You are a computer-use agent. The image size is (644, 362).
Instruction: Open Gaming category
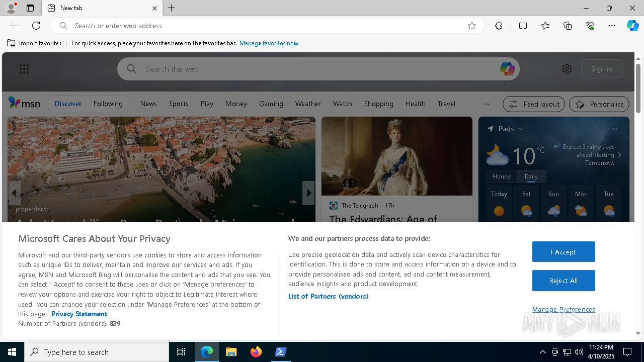[271, 104]
